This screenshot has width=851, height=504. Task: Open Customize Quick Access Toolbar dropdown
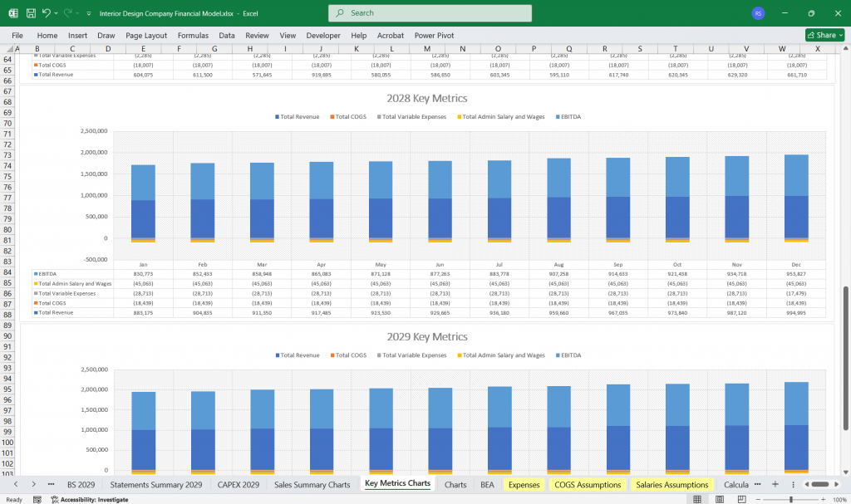pos(89,13)
